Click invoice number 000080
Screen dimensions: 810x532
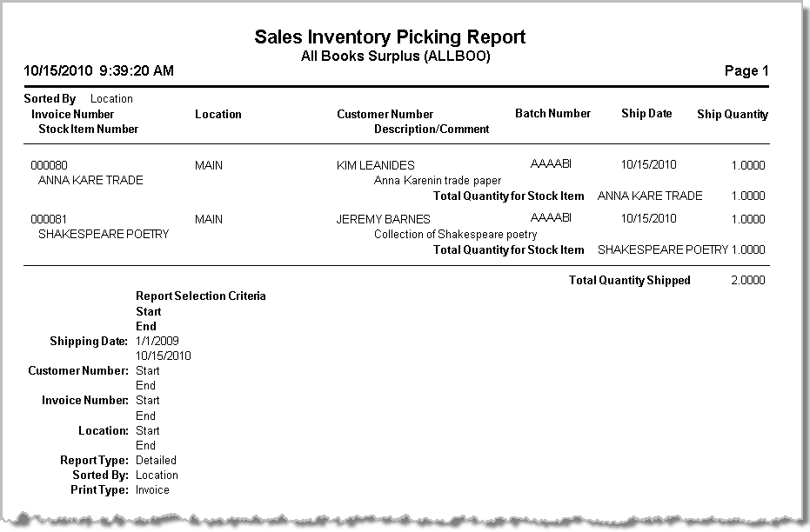[49, 165]
